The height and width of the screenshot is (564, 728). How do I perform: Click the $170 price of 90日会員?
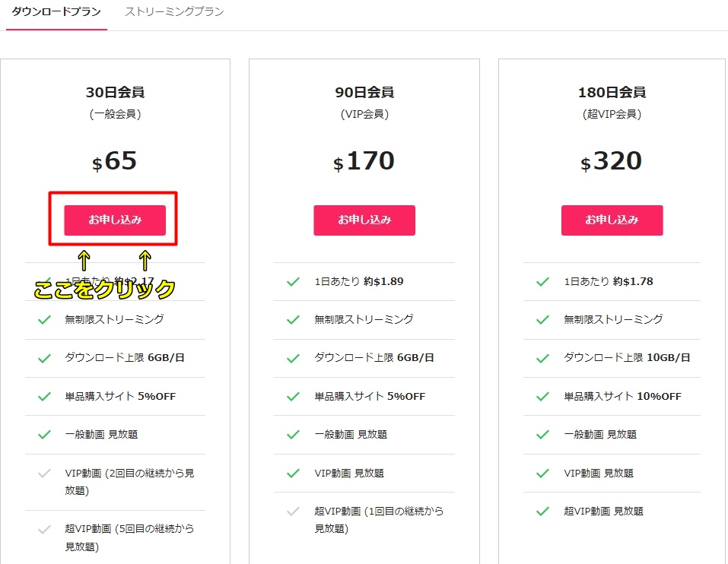click(x=364, y=161)
